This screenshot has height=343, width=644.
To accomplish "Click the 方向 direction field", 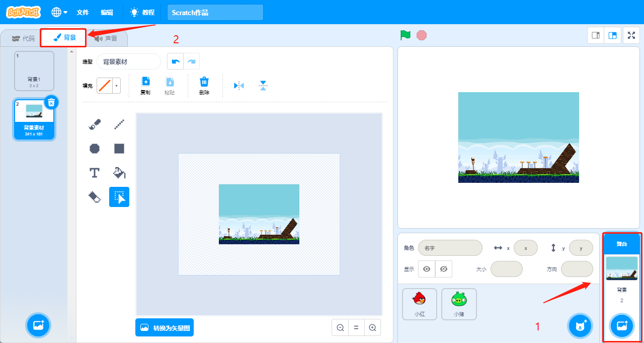I will (577, 269).
